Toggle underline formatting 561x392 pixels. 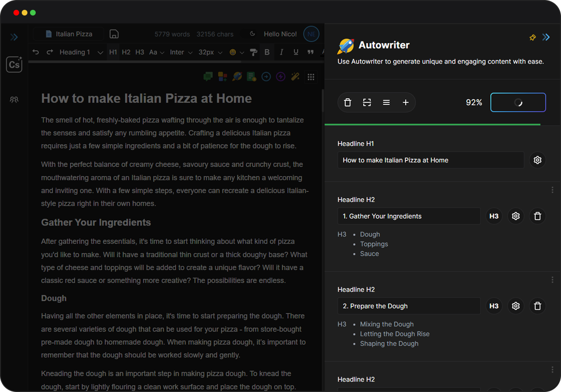point(296,52)
